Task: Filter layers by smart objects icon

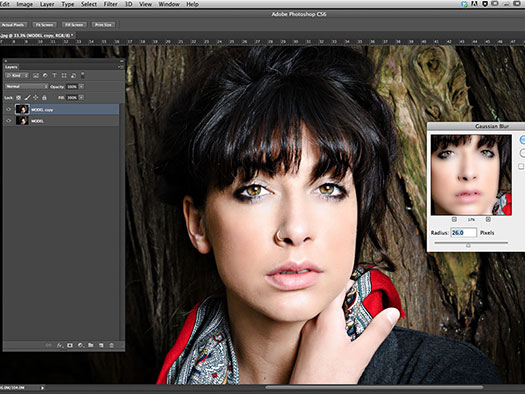Action: pos(73,76)
